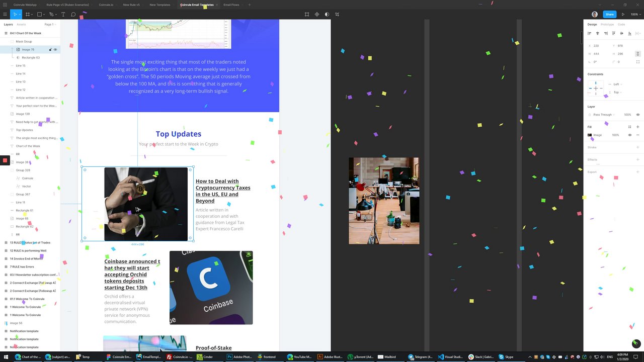
Task: Click the Present play button
Action: (623, 14)
